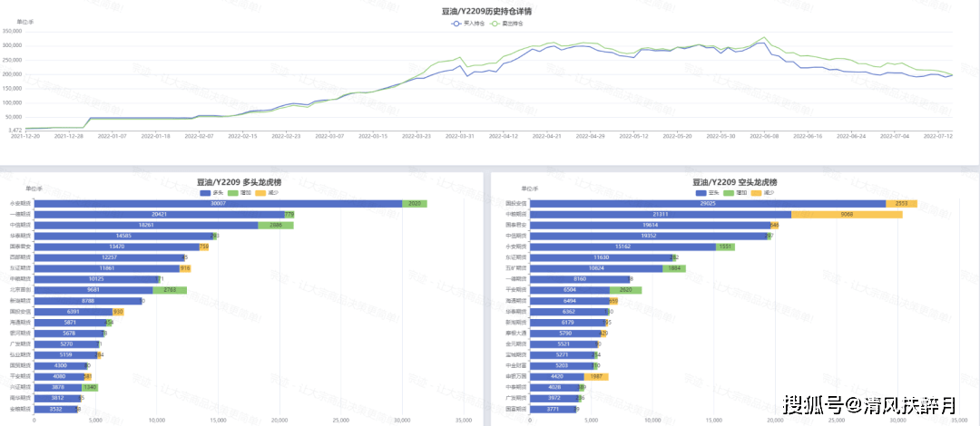Viewport: 980px width, 426px height.
Task: Click green 增加 legend icon in 空头龙虎榜
Action: 729,192
